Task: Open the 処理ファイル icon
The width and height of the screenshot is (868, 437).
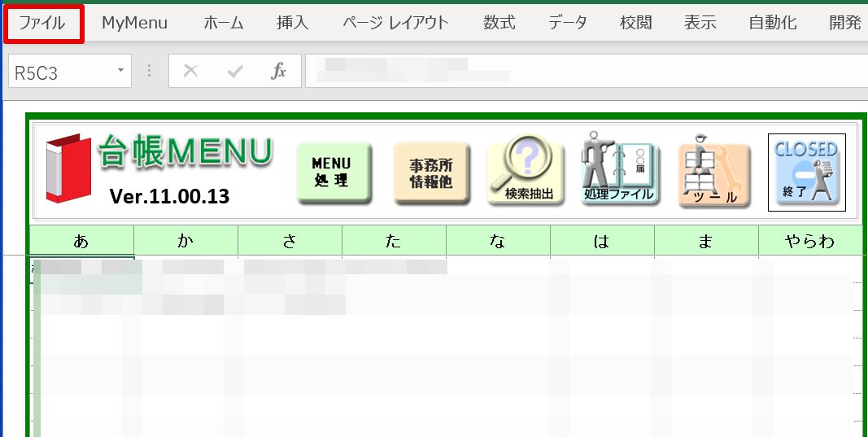Action: click(x=619, y=169)
